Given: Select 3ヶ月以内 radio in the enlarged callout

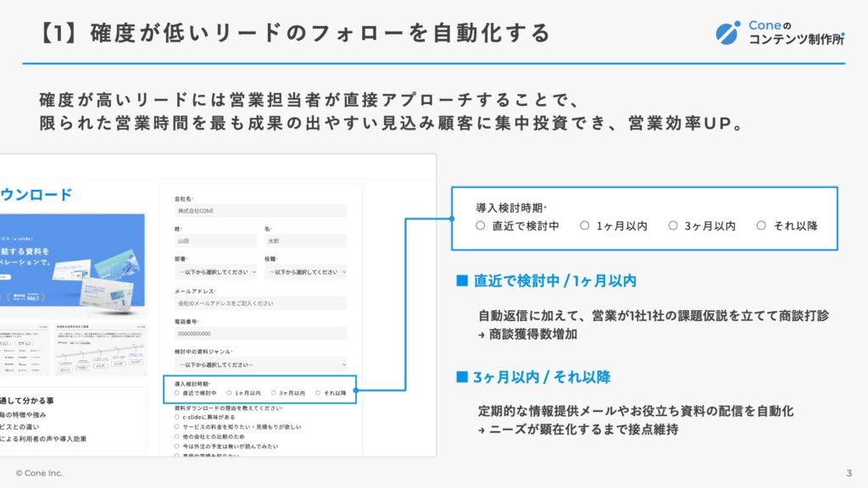Looking at the screenshot, I should (x=673, y=225).
